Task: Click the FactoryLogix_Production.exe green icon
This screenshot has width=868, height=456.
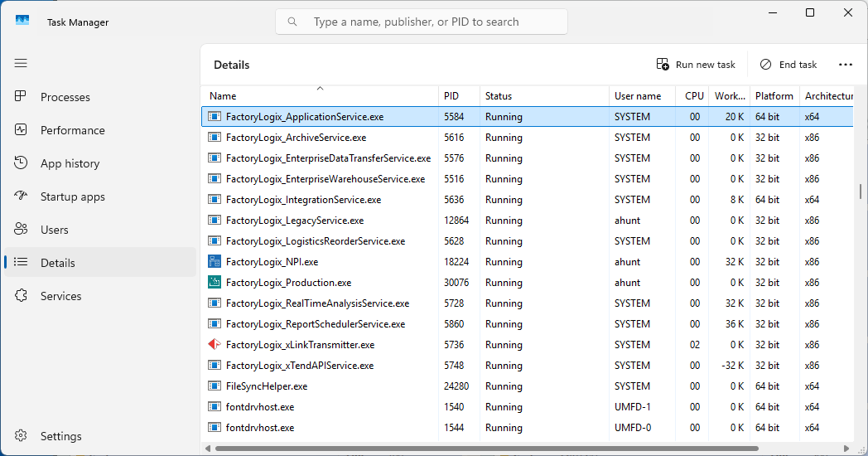Action: coord(215,282)
